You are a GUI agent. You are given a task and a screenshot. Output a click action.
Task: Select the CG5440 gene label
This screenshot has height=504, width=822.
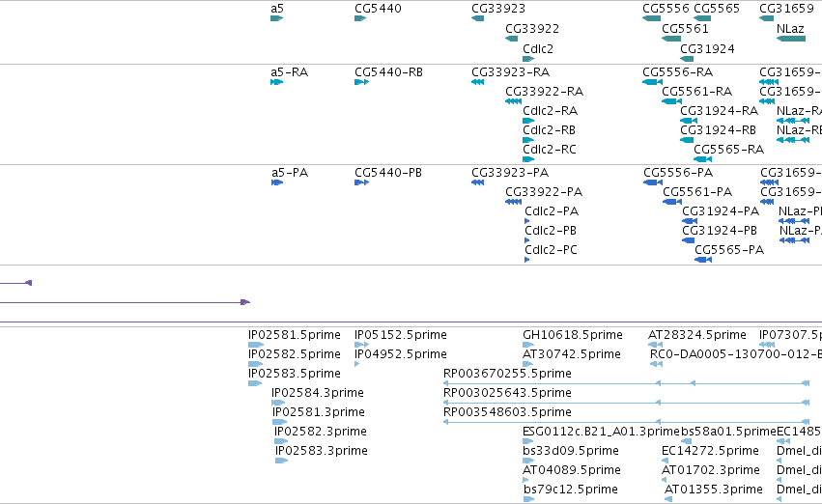tap(378, 9)
